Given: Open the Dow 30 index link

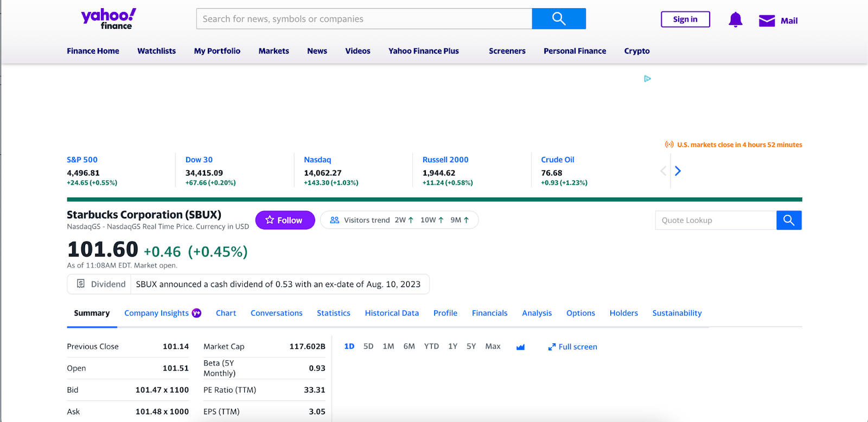Looking at the screenshot, I should (x=199, y=159).
